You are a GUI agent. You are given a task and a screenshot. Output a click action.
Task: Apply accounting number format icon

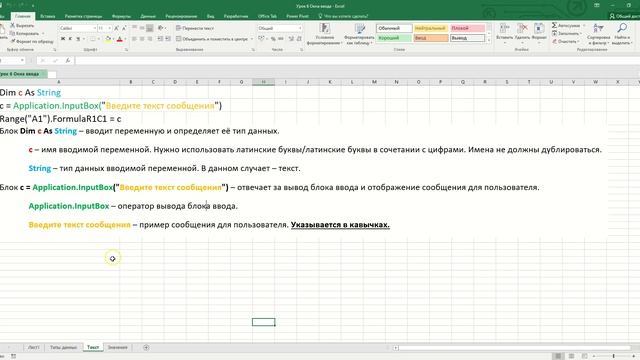click(261, 39)
